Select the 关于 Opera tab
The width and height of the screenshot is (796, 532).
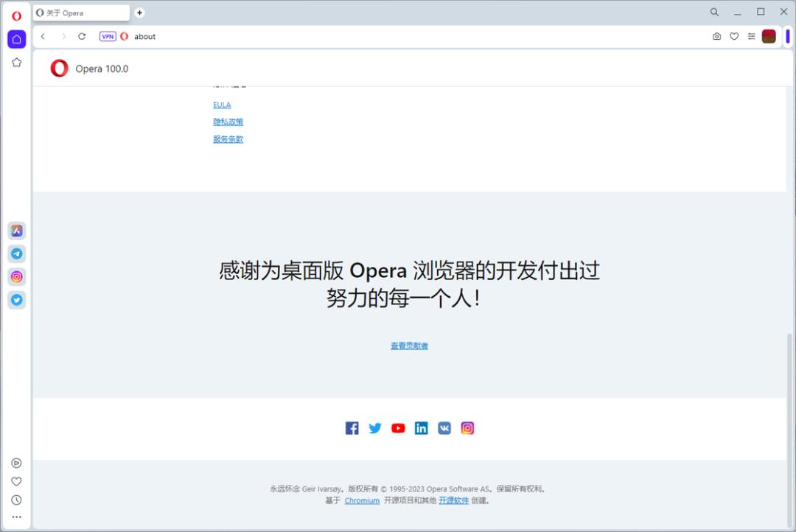click(x=81, y=13)
